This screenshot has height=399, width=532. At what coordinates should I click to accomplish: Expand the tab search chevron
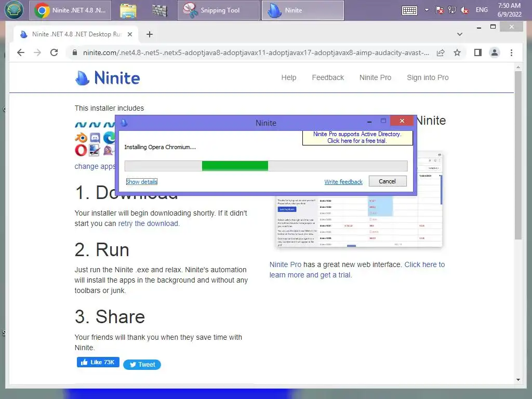(460, 34)
